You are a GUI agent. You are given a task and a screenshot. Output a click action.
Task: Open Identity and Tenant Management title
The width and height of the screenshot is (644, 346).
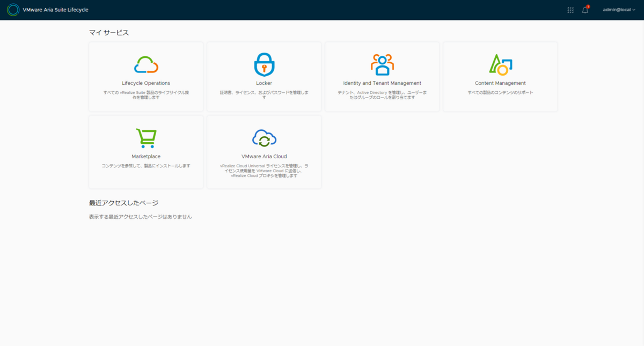pos(382,83)
